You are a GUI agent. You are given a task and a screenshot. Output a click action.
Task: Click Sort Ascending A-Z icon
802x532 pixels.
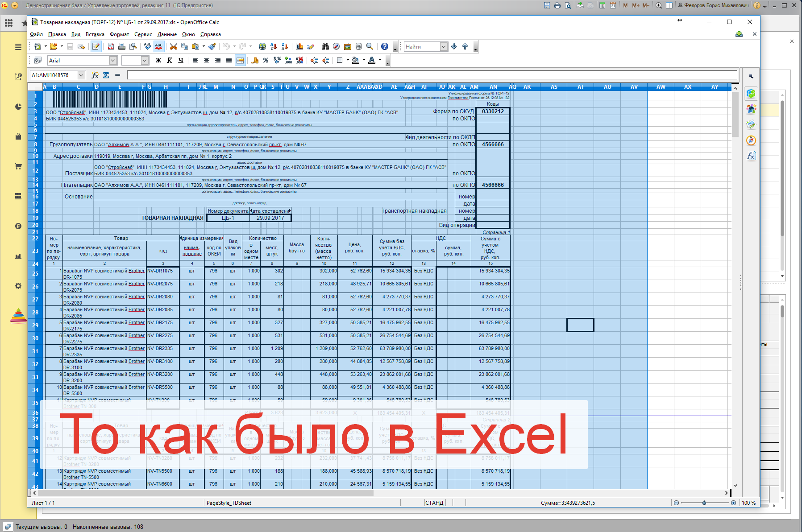point(274,46)
